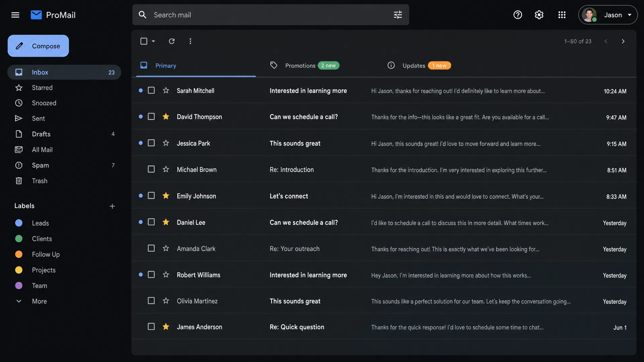
Task: Open the apps grid launcher
Action: coord(562,15)
